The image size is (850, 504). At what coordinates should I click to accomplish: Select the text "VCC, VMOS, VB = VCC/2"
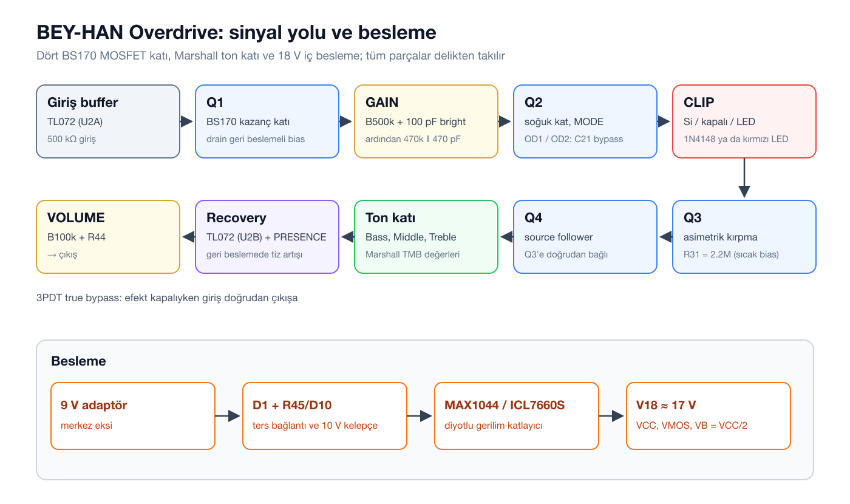pyautogui.click(x=692, y=425)
